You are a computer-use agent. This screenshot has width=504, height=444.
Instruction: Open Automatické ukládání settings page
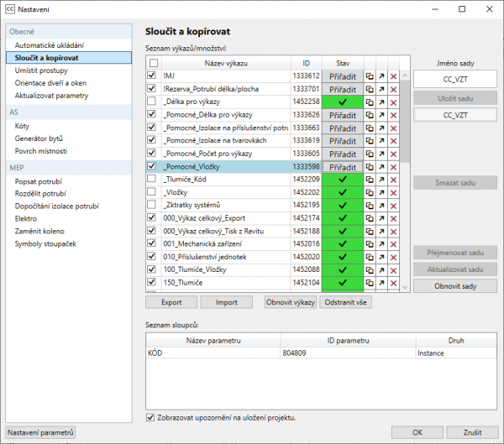(50, 45)
